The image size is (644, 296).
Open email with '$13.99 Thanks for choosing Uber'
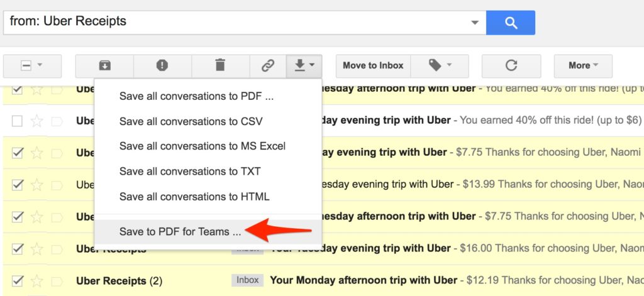(553, 185)
